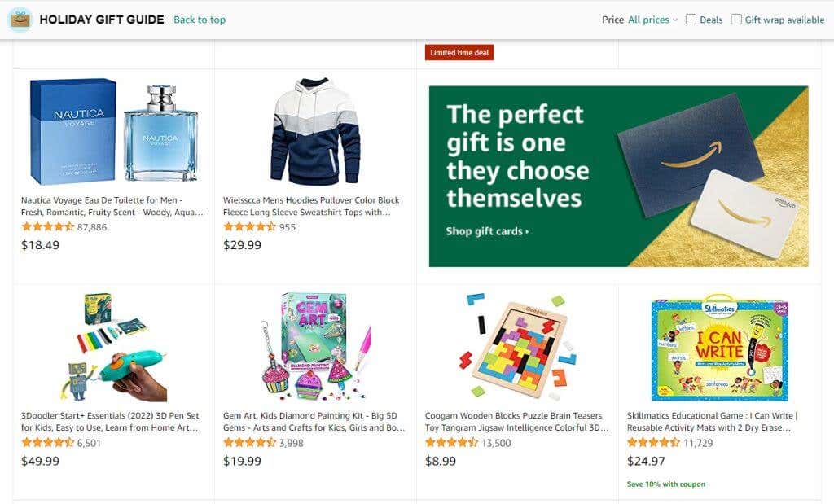Open Coogam puzzle star rating
834x504 pixels.
click(x=452, y=443)
